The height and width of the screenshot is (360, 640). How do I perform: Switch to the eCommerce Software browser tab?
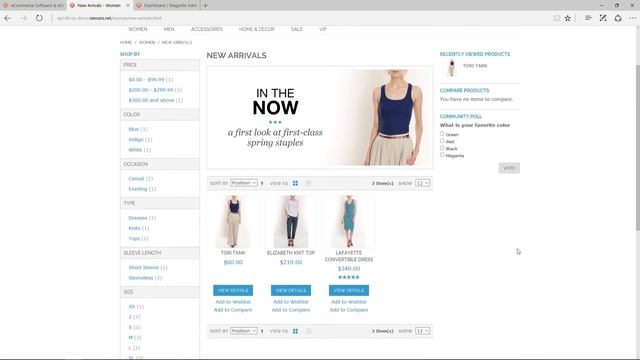33,5
